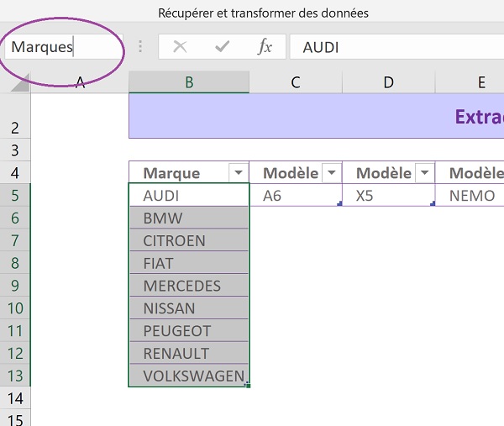This screenshot has height=426, width=504.
Task: Click the Récupérer et transformer des données group label
Action: 263,13
